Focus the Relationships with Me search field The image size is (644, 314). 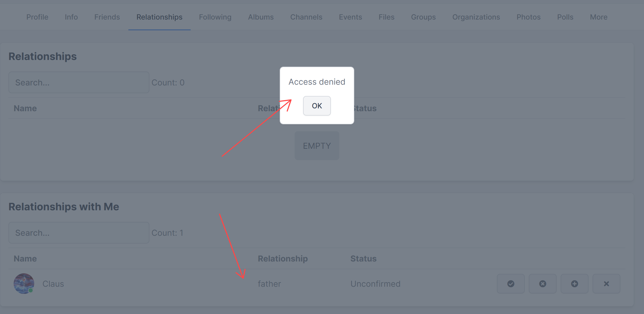coord(79,233)
